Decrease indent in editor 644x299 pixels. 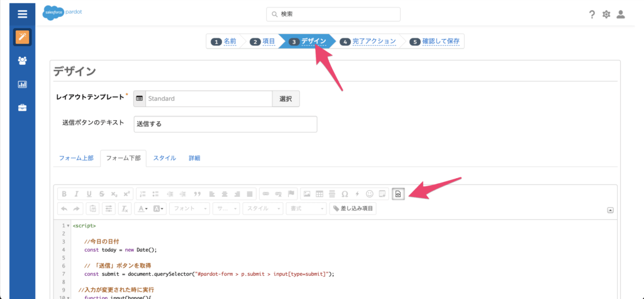[170, 194]
